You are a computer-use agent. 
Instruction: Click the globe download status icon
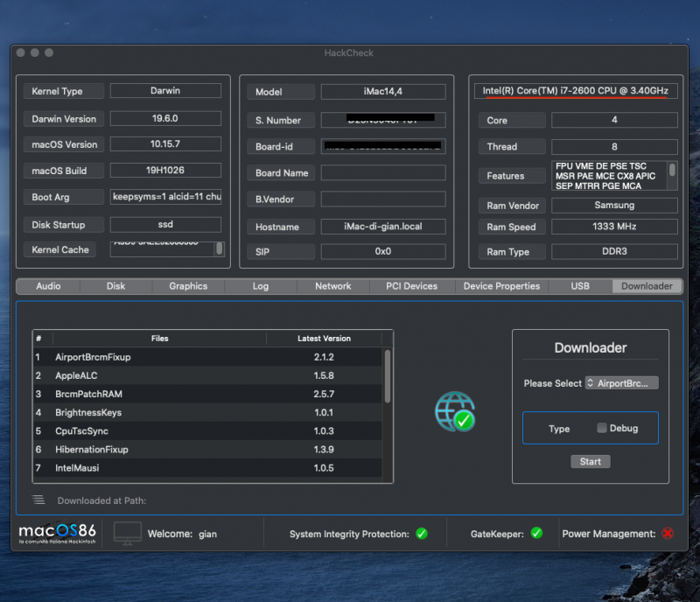click(454, 410)
